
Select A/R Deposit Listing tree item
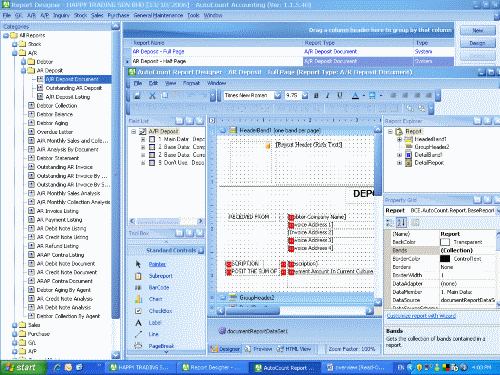point(68,97)
